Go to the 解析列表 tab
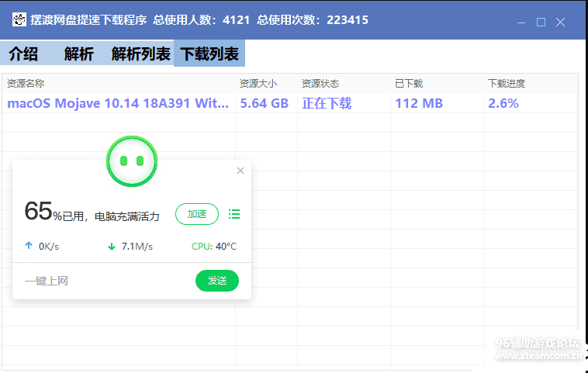Image resolution: width=588 pixels, height=373 pixels. point(141,54)
